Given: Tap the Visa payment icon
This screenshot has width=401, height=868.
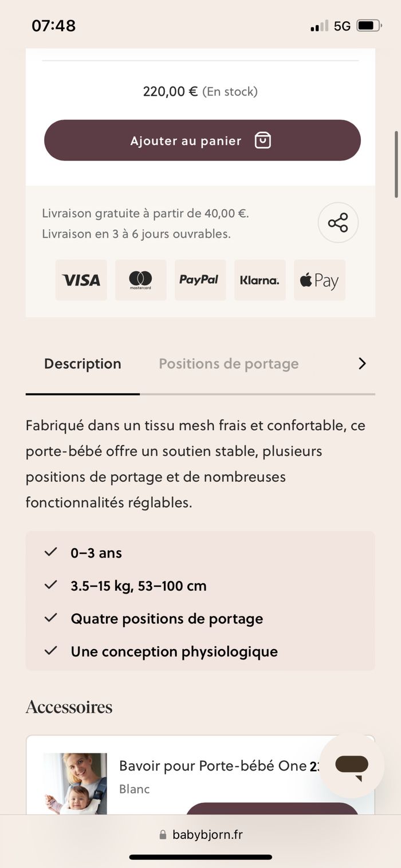Looking at the screenshot, I should pos(81,280).
